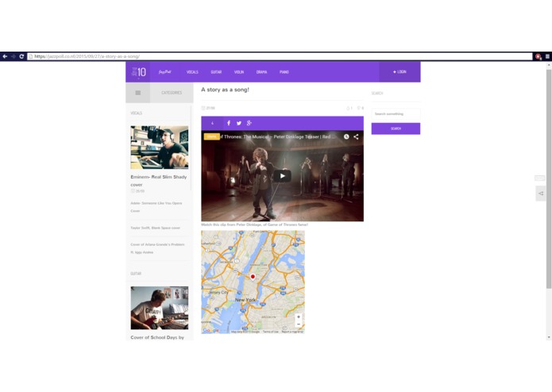This screenshot has width=552, height=392.
Task: Share the post on Facebook
Action: click(229, 123)
